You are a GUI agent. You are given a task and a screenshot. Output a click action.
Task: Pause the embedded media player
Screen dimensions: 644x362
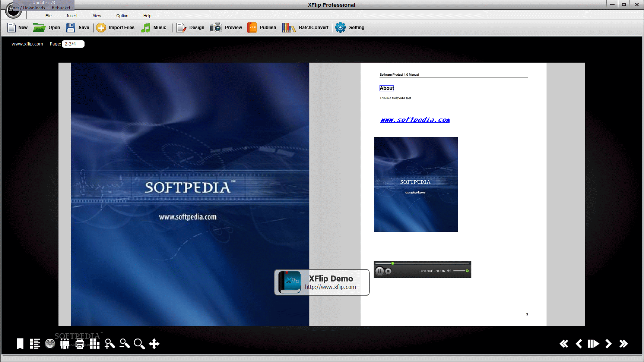tap(380, 271)
